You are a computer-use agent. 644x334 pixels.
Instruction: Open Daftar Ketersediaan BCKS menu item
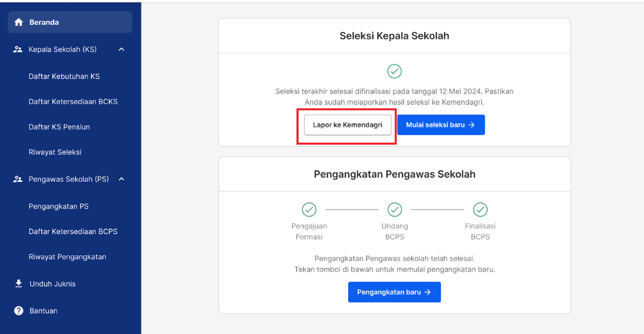point(73,101)
